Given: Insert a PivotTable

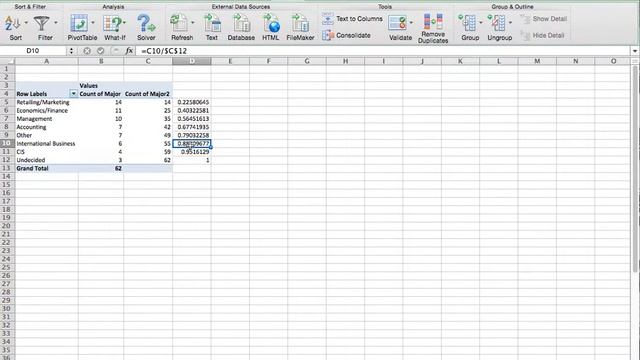Looking at the screenshot, I should [x=79, y=23].
